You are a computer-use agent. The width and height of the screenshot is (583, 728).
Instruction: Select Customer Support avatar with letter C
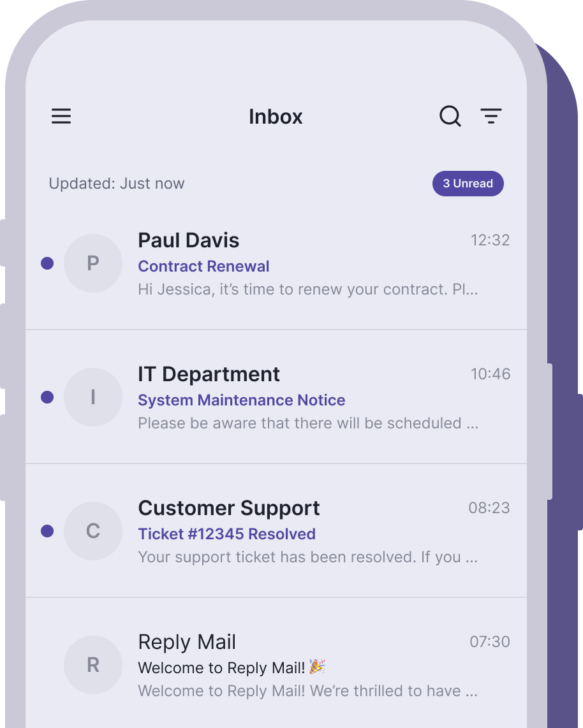click(x=93, y=530)
